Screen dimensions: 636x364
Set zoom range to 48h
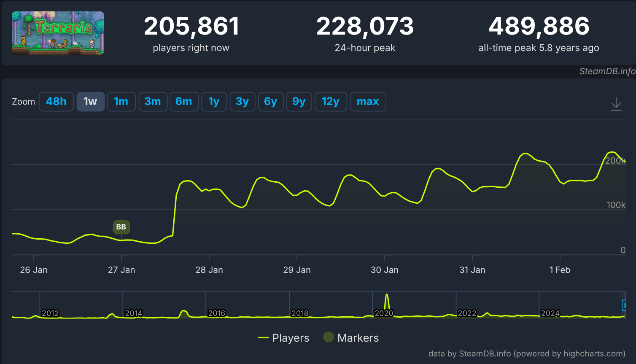pyautogui.click(x=56, y=102)
